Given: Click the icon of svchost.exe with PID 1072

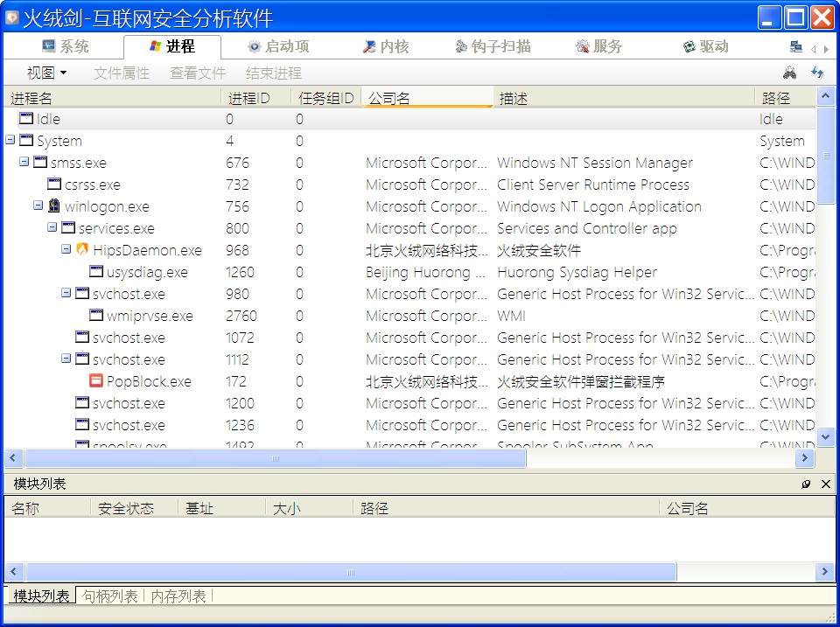Looking at the screenshot, I should tap(82, 337).
